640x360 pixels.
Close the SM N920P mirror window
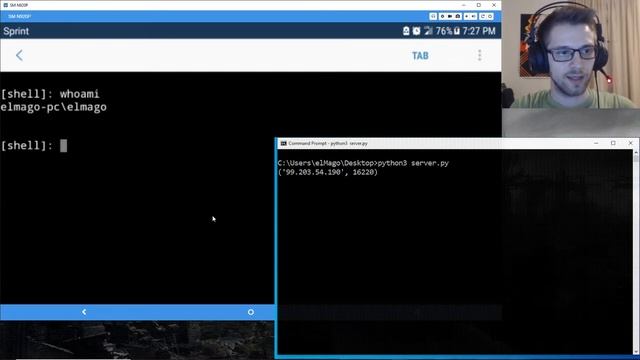click(494, 5)
